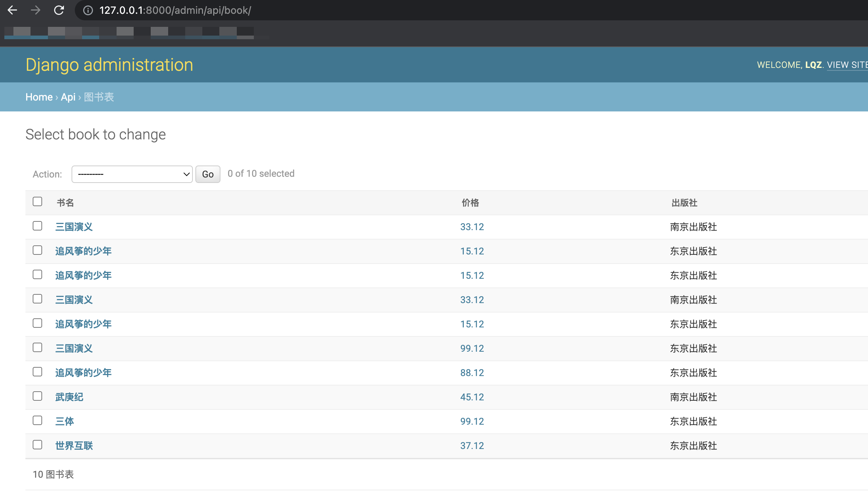Click the VIEW SITE link
The height and width of the screenshot is (498, 868).
click(x=847, y=65)
